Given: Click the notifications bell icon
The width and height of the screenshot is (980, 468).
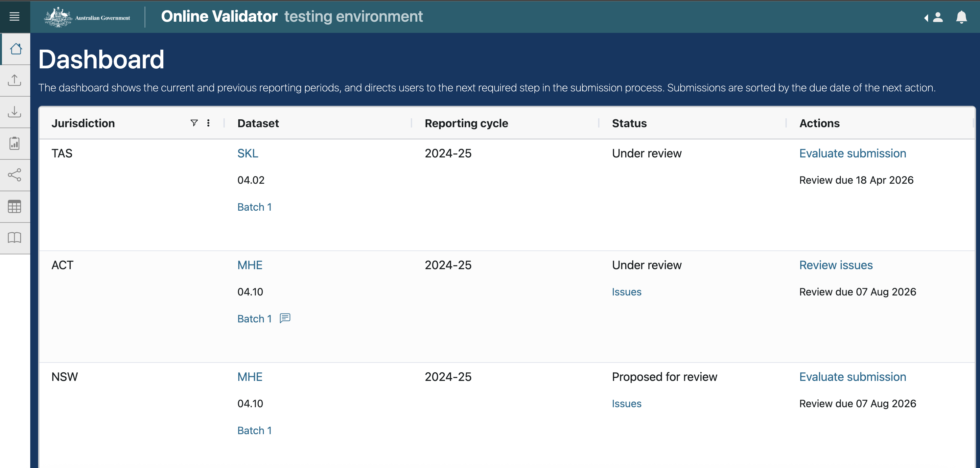Looking at the screenshot, I should click(x=961, y=17).
